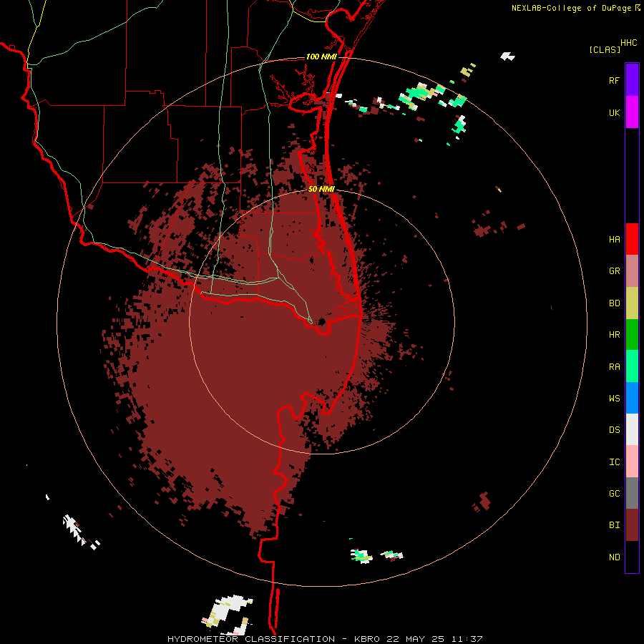Click the DS legend label
644x644 pixels.
614,430
